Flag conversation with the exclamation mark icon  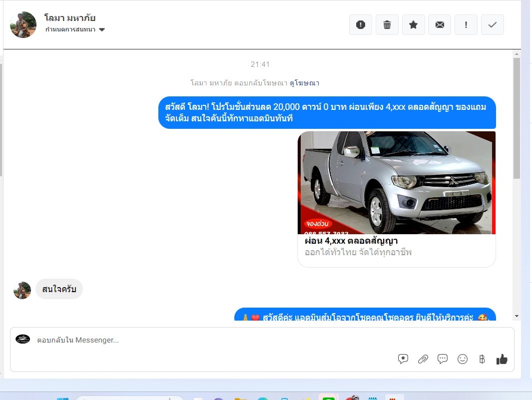pyautogui.click(x=466, y=24)
